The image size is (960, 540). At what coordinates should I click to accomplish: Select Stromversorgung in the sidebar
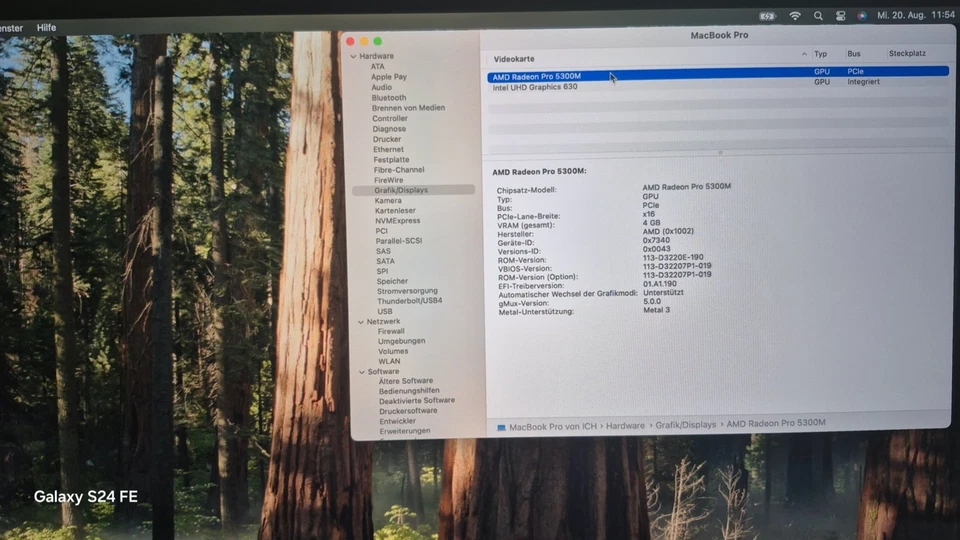(x=407, y=291)
